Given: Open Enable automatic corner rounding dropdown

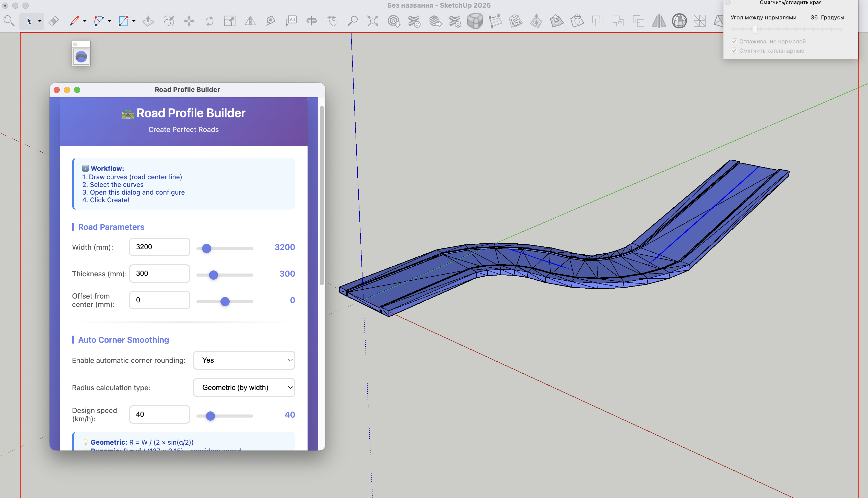Looking at the screenshot, I should point(244,360).
